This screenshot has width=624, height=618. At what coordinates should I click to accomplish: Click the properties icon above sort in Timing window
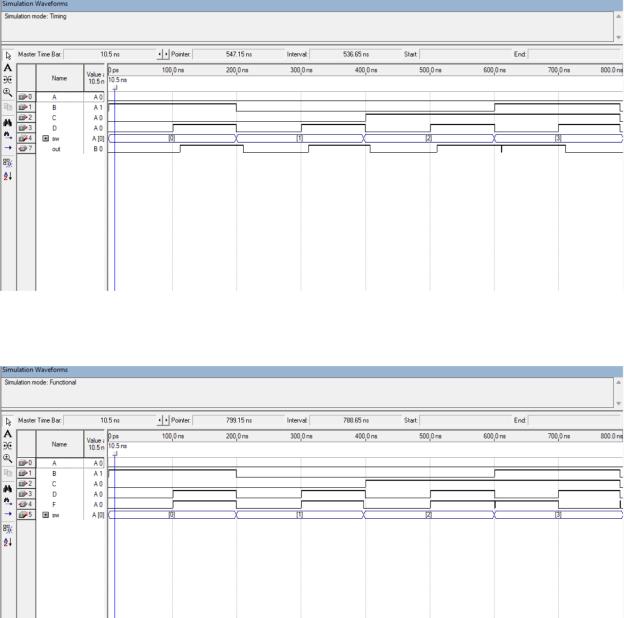(8, 162)
